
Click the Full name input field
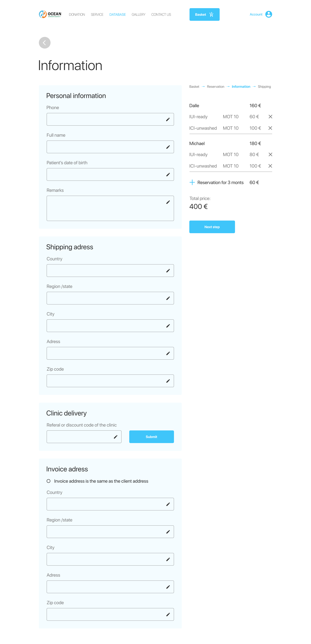pos(105,147)
